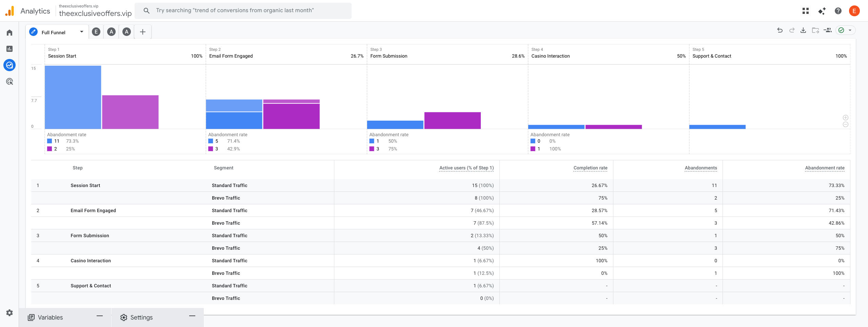
Task: Select the Form Submission table row
Action: [x=440, y=236]
